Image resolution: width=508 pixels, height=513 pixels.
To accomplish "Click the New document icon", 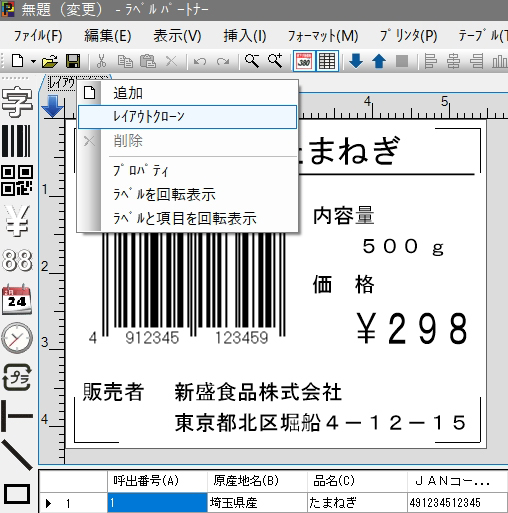I will click(18, 61).
